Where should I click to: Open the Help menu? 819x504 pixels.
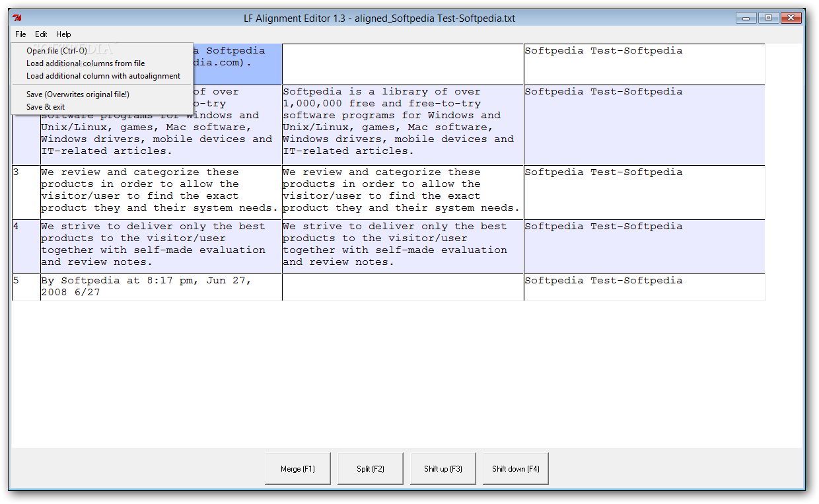pos(63,34)
